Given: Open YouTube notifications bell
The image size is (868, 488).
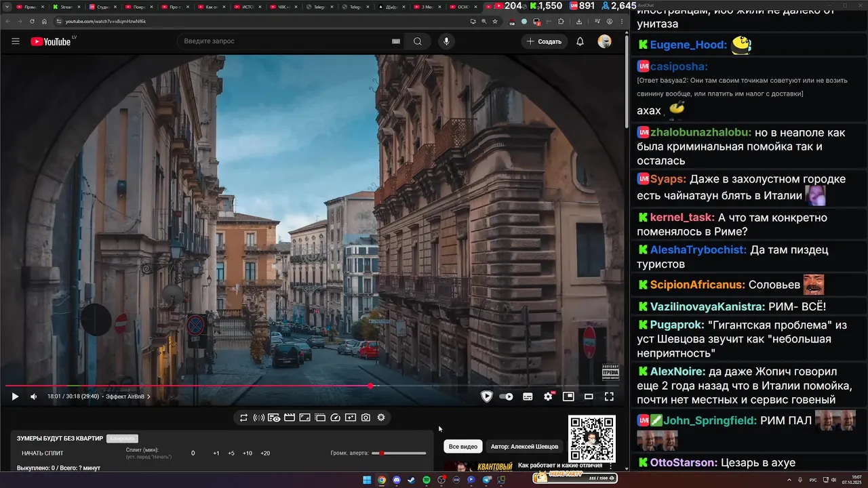Looking at the screenshot, I should (580, 41).
